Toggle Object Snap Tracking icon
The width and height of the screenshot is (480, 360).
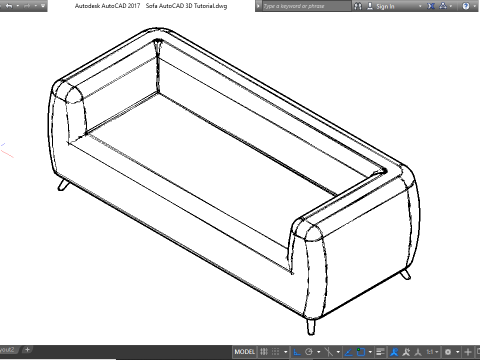pyautogui.click(x=349, y=352)
